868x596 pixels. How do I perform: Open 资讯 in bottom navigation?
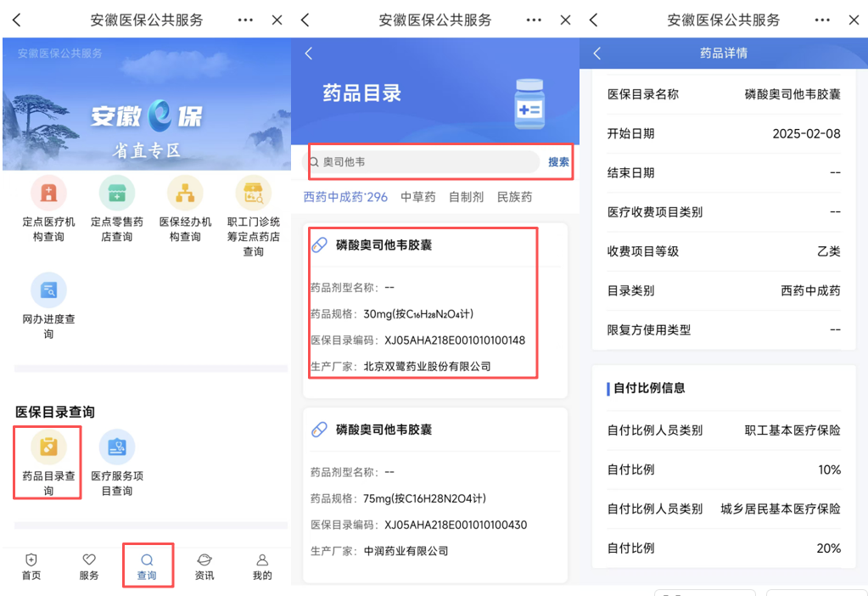[204, 566]
